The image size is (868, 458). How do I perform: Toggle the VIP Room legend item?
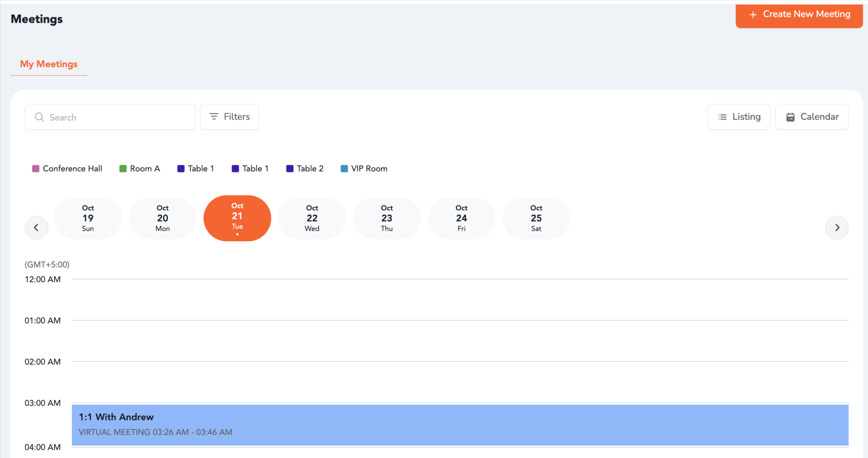pyautogui.click(x=364, y=169)
